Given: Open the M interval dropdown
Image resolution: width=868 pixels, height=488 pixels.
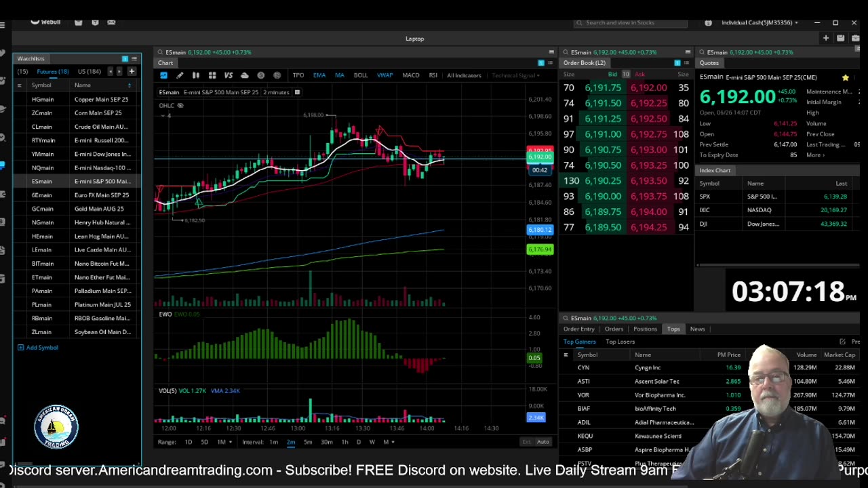Looking at the screenshot, I should pyautogui.click(x=387, y=442).
